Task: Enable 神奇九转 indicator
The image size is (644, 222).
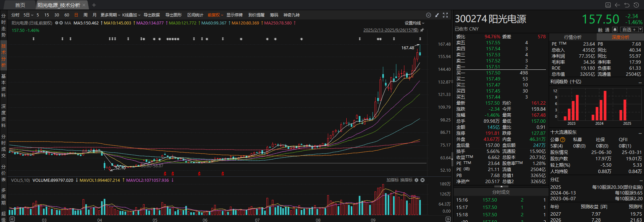Action: click(292, 15)
